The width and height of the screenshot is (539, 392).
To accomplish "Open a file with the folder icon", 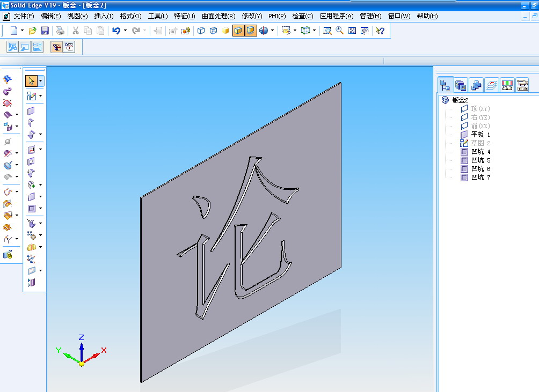I will 32,31.
